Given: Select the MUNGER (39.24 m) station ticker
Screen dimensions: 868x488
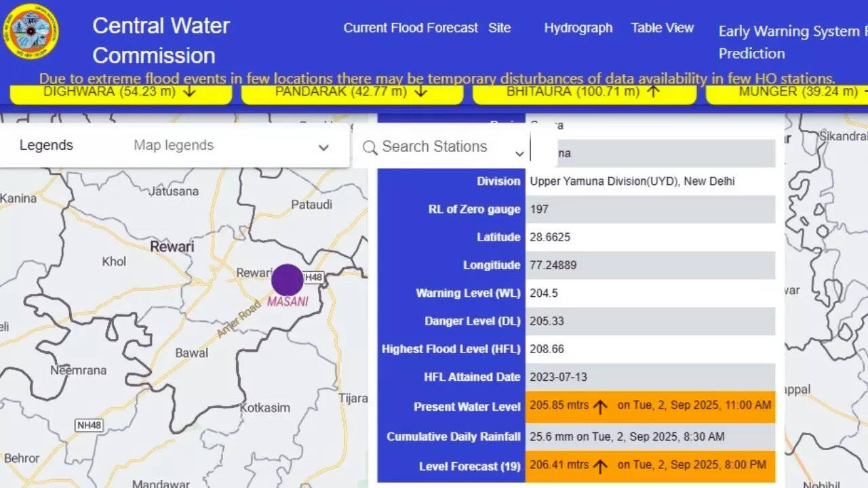Looking at the screenshot, I should click(x=787, y=92).
